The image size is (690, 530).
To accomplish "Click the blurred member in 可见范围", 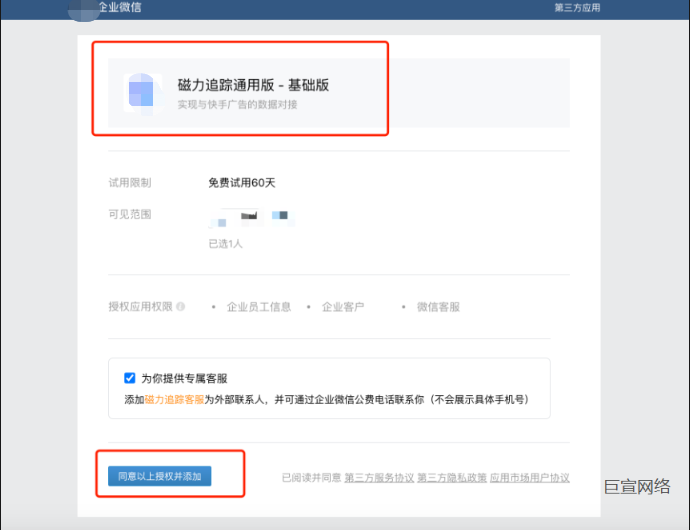I will click(252, 217).
